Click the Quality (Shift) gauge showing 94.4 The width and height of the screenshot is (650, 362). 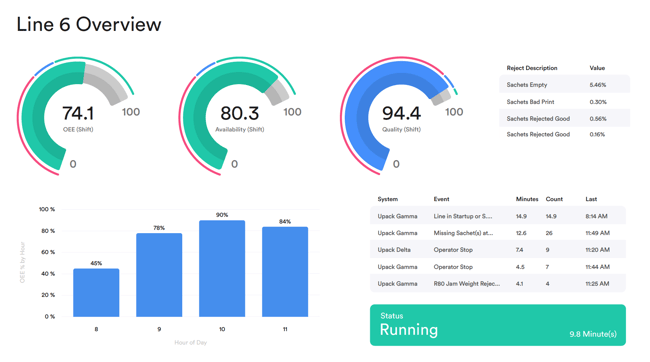[x=401, y=116]
